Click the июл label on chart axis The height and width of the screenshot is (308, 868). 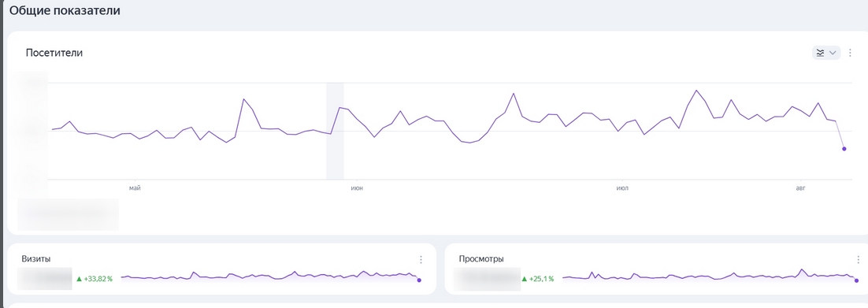point(622,188)
